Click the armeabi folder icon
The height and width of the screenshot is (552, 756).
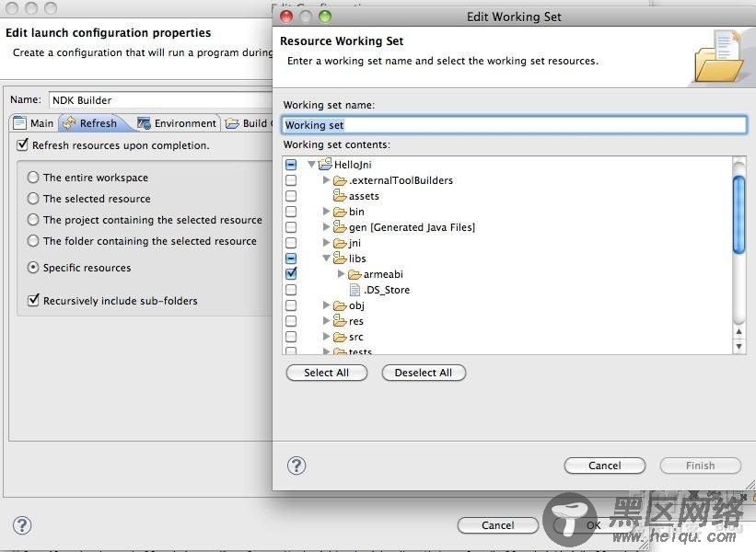(x=355, y=274)
